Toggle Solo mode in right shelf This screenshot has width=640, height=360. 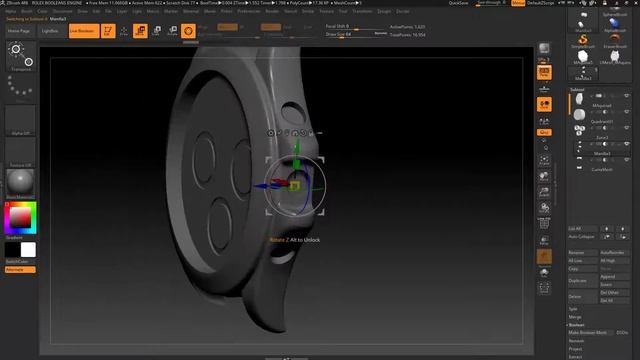(544, 273)
